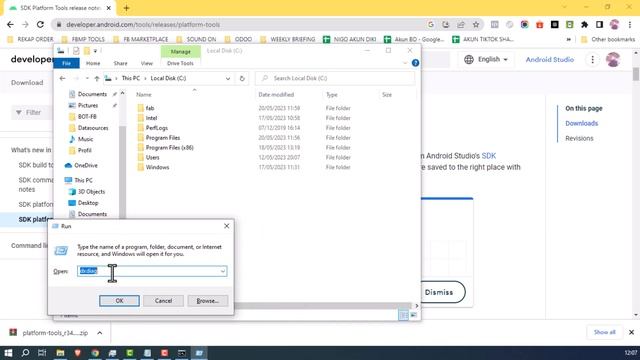Open recent locations dropdown in Explorer
This screenshot has width=640, height=360.
point(87,78)
